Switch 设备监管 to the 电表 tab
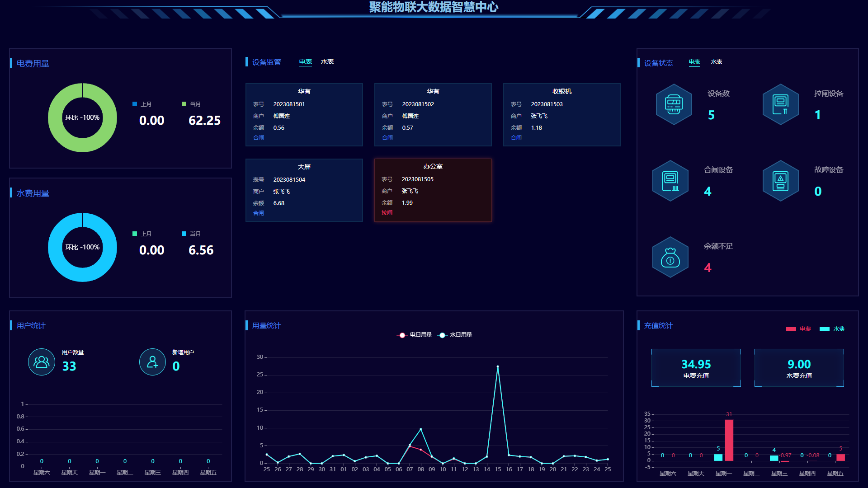The image size is (868, 488). click(x=306, y=62)
